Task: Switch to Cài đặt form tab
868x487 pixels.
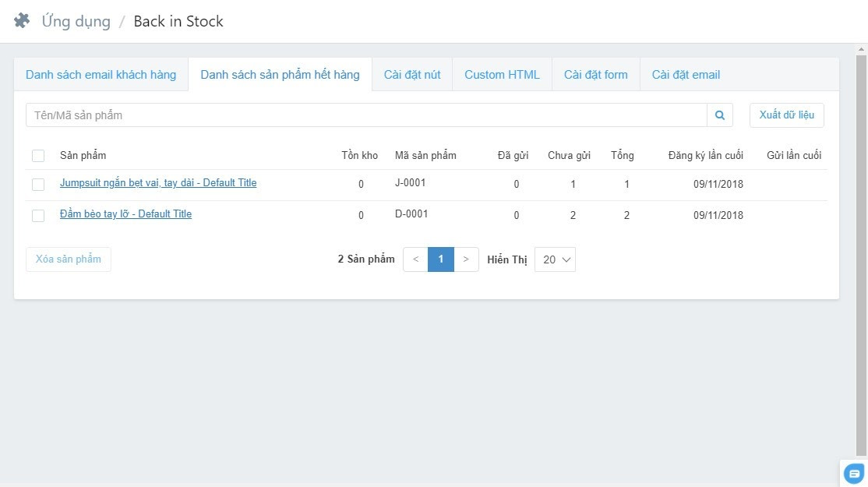Action: click(x=595, y=75)
